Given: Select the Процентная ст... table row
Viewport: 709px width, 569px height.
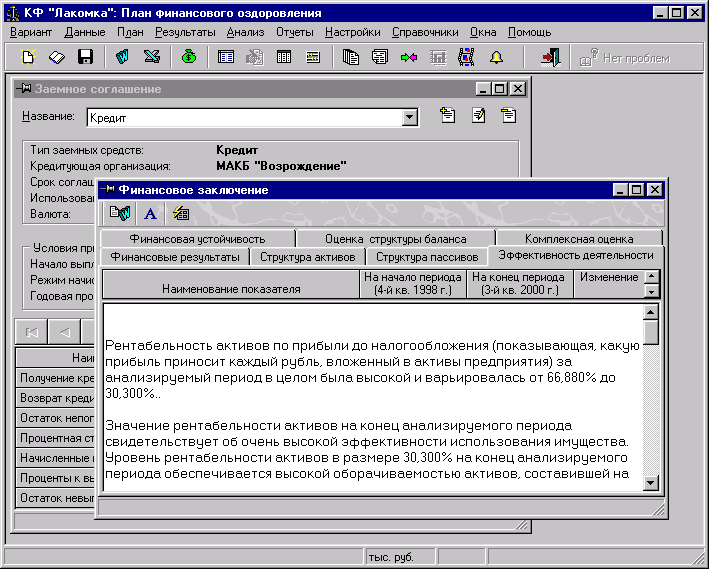Looking at the screenshot, I should (56, 438).
